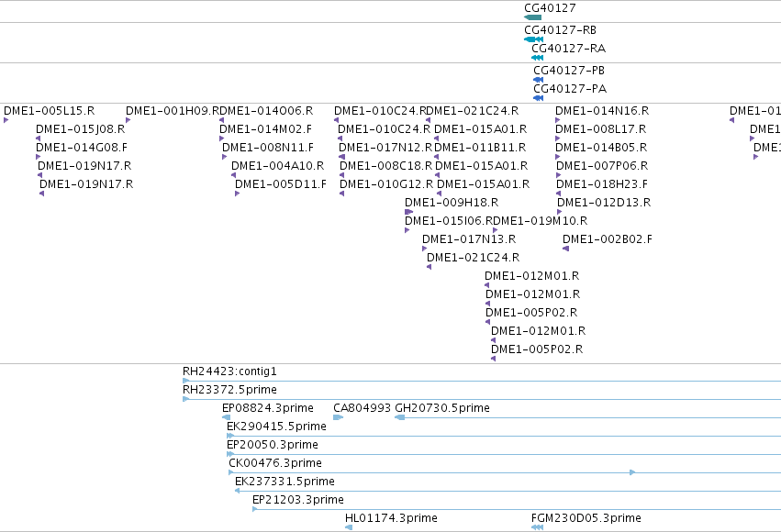Click the arrow glyph under DME1-019M10.R
Screen dimensions: 781x532
click(495, 230)
